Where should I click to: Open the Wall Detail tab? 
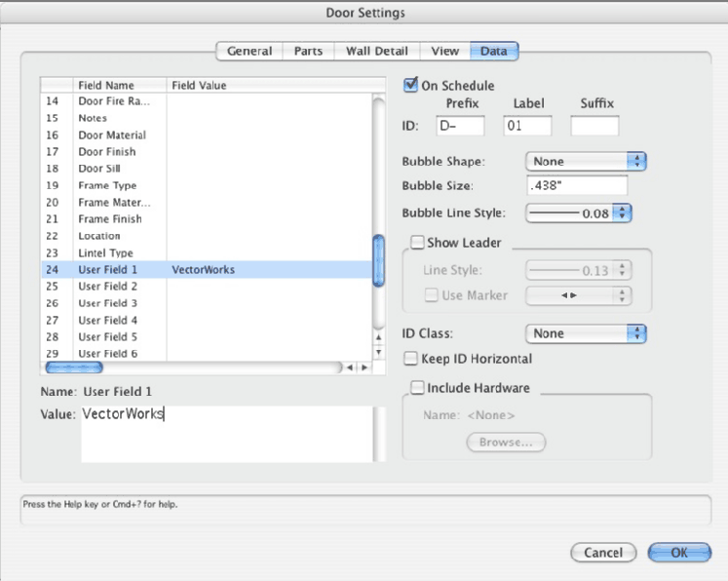click(377, 51)
